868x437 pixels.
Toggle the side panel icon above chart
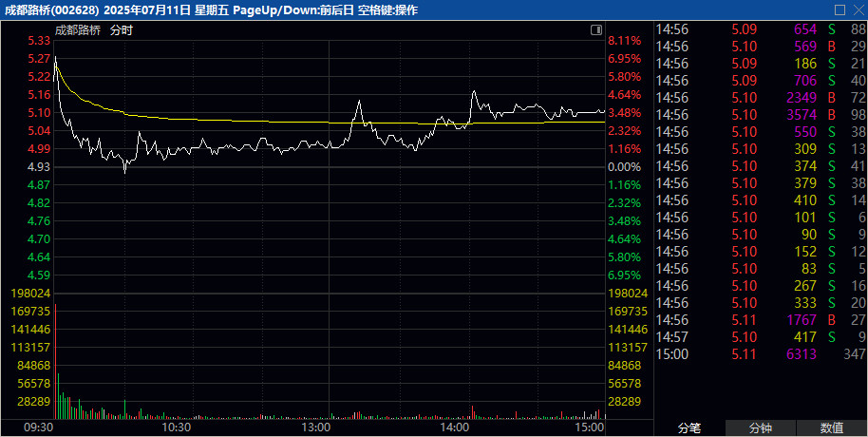point(595,29)
